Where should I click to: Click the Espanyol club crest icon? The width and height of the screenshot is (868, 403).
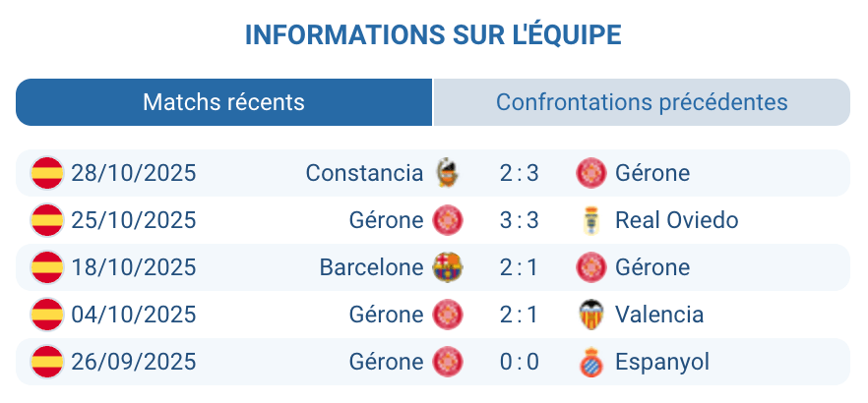click(x=590, y=362)
